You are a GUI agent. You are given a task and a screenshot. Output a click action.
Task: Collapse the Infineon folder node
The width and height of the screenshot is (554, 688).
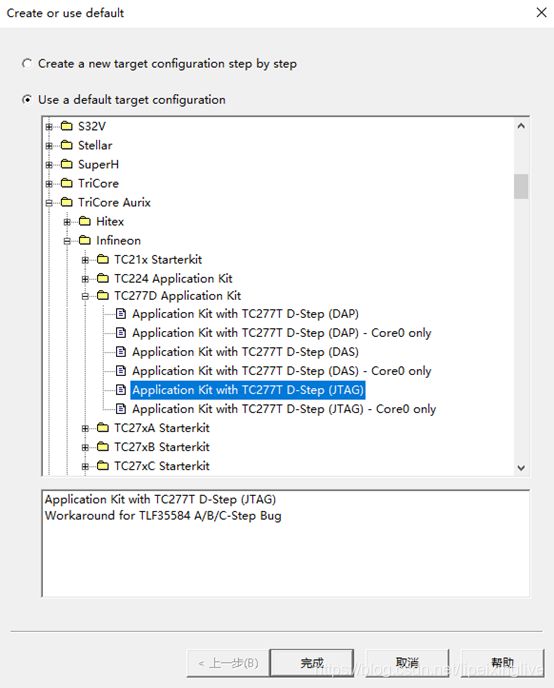pos(67,241)
